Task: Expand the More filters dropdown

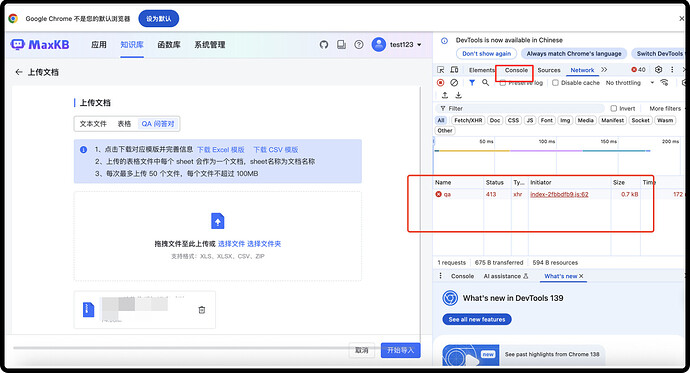Action: [665, 108]
